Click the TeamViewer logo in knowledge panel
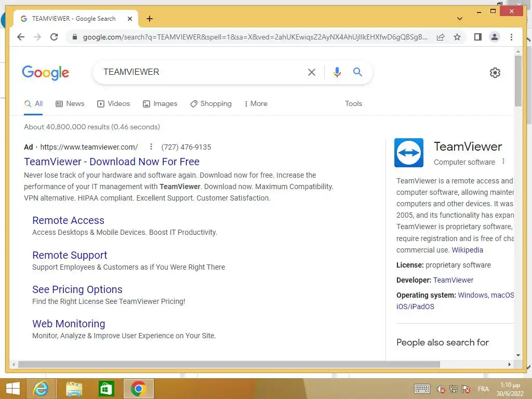The image size is (532, 399). point(408,153)
